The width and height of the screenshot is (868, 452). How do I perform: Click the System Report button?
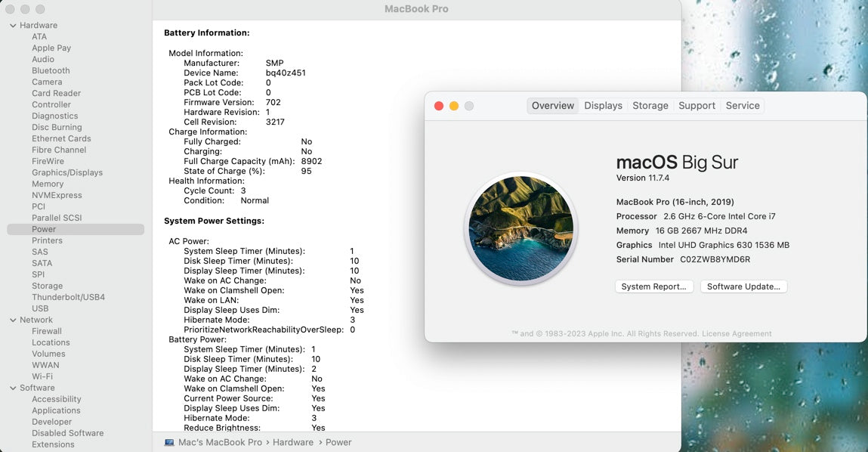pos(654,286)
